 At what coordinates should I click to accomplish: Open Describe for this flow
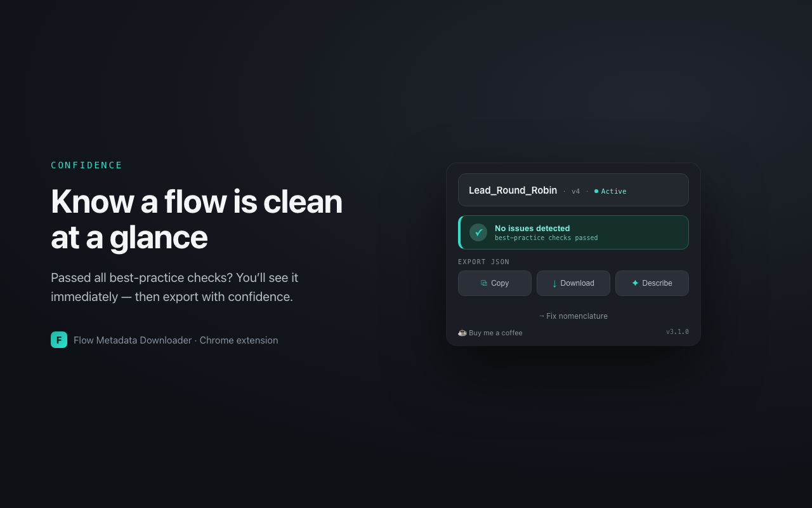(652, 283)
